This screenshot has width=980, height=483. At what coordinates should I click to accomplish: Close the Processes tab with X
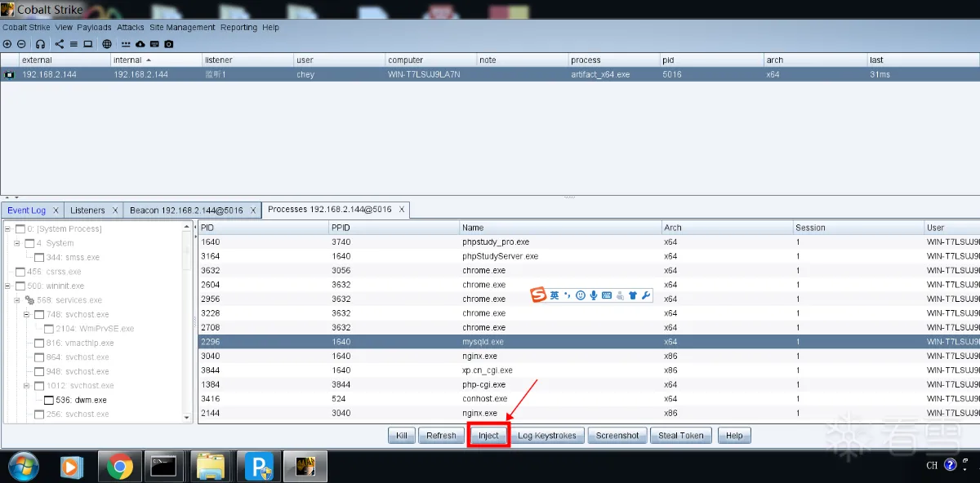[x=402, y=210]
